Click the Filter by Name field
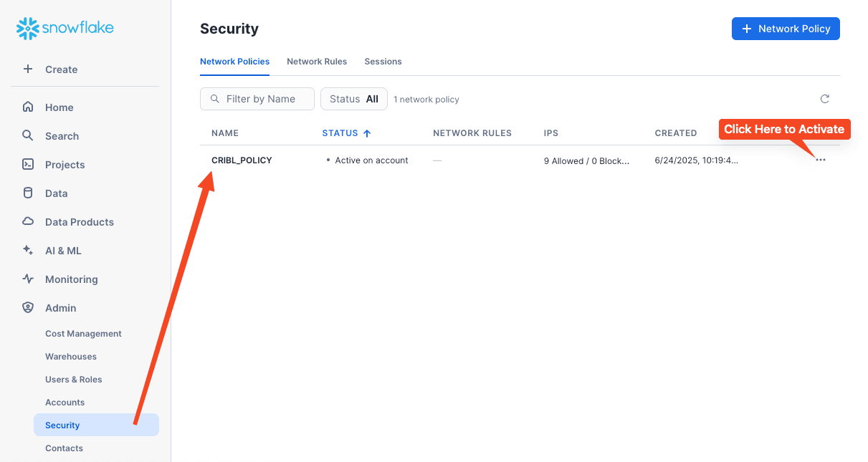Viewport: 868px width, 462px height. click(261, 99)
